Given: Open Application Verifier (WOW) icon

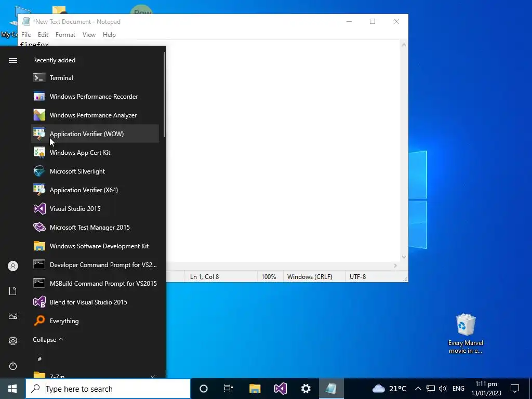Looking at the screenshot, I should tap(39, 134).
